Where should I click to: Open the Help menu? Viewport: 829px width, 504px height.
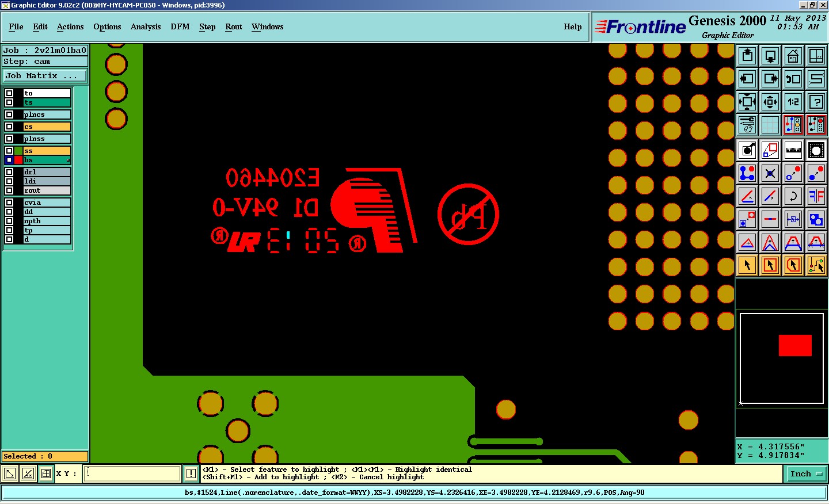pyautogui.click(x=573, y=27)
